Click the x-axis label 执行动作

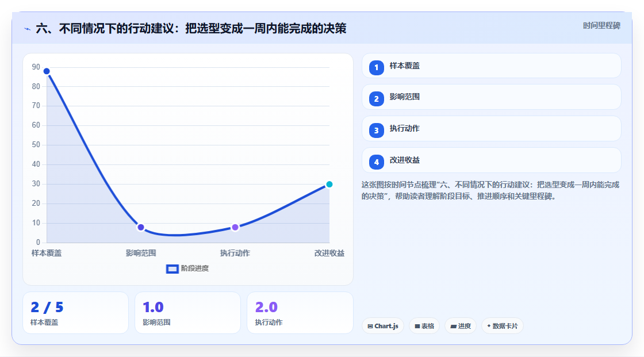235,253
